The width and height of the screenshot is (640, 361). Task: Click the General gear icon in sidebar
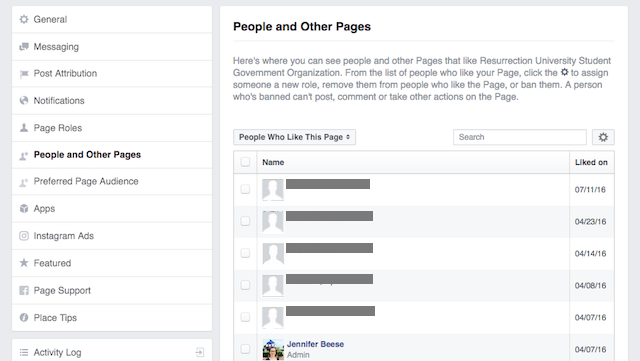[24, 19]
